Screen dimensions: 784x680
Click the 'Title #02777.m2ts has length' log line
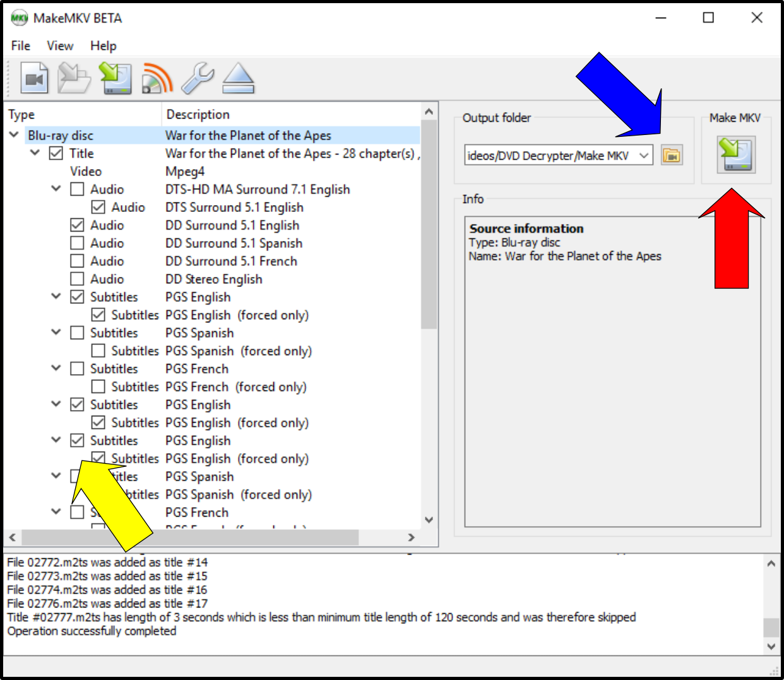click(x=322, y=617)
